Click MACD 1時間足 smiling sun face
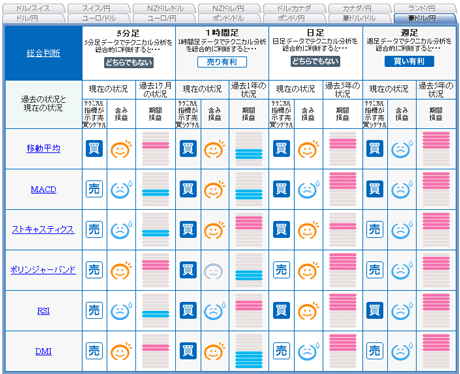This screenshot has height=374, width=460. point(214,190)
